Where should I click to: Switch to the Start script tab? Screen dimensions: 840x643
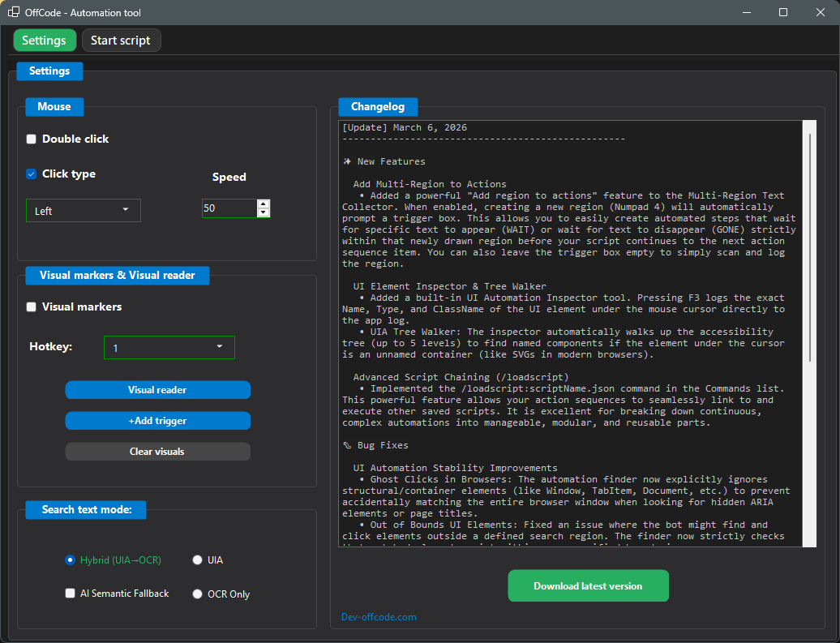point(121,40)
